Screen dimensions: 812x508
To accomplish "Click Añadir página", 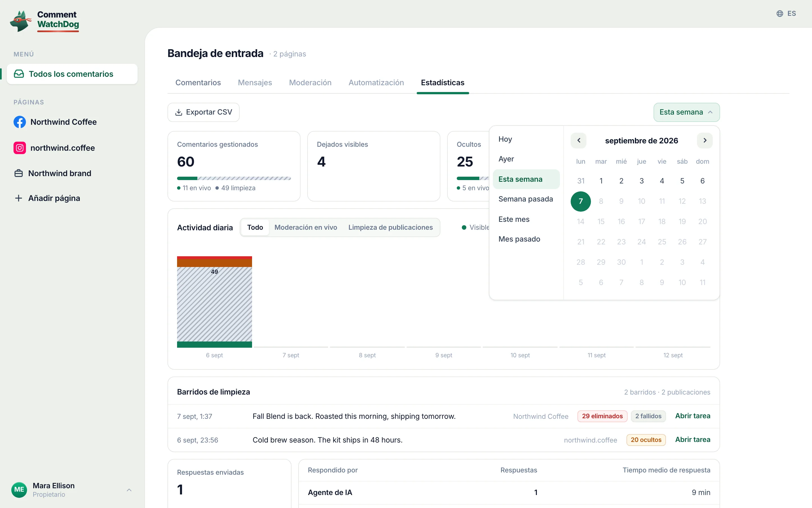I will pos(72,198).
